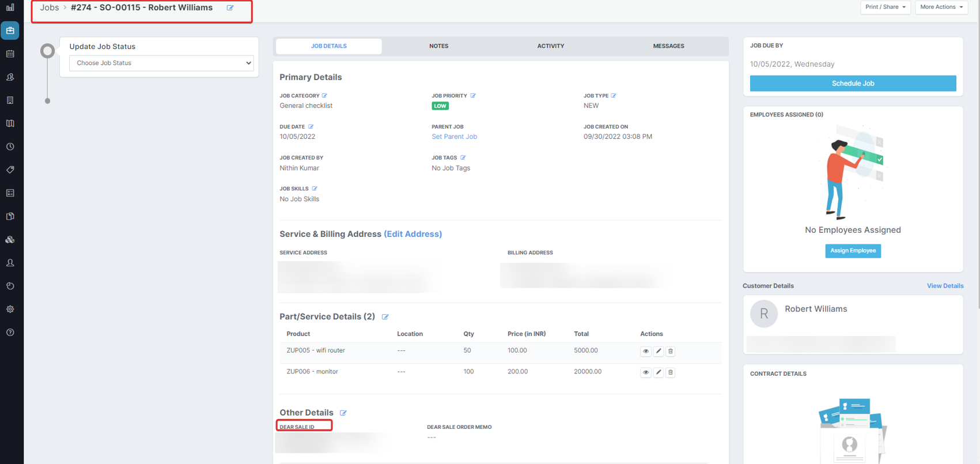Open the help question mark icon

pos(10,333)
